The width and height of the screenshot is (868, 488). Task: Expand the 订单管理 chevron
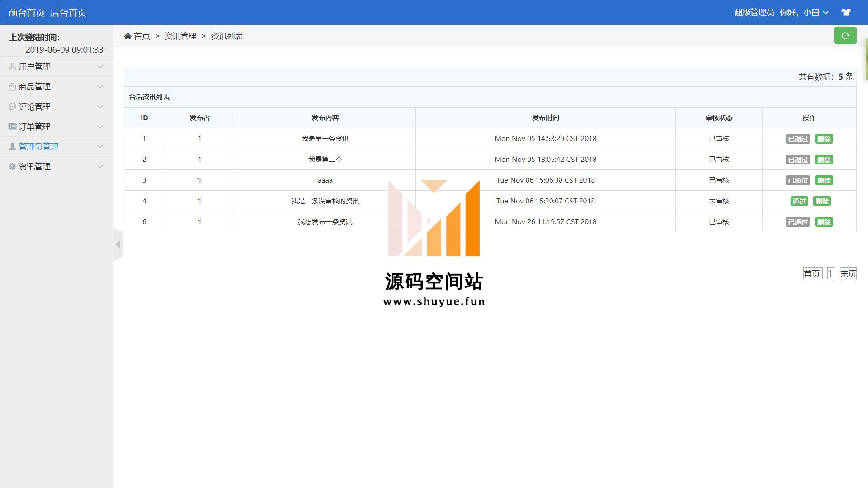[x=100, y=127]
